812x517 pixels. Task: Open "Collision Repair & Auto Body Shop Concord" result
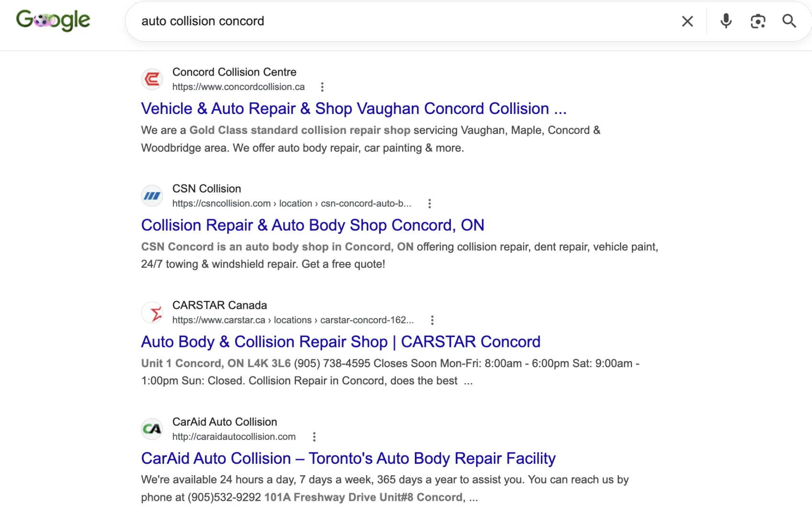click(x=312, y=225)
